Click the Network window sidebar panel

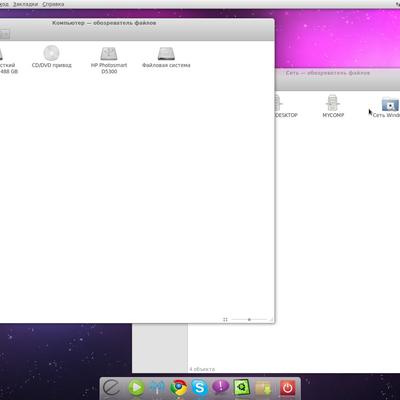(x=160, y=348)
